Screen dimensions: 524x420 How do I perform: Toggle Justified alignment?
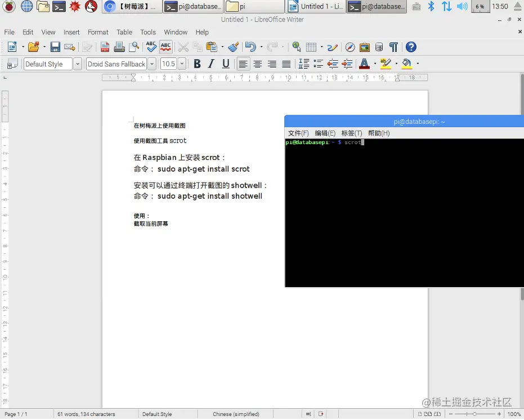(286, 64)
